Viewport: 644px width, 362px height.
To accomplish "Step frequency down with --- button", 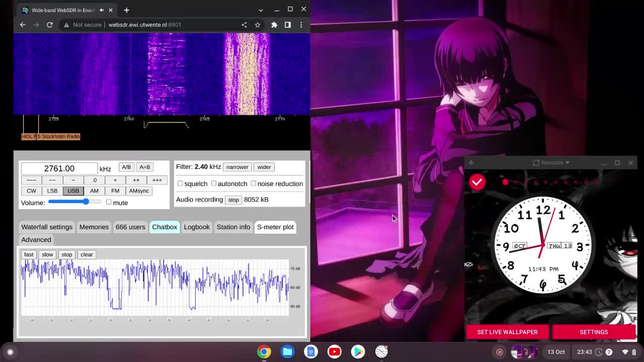I will click(31, 180).
